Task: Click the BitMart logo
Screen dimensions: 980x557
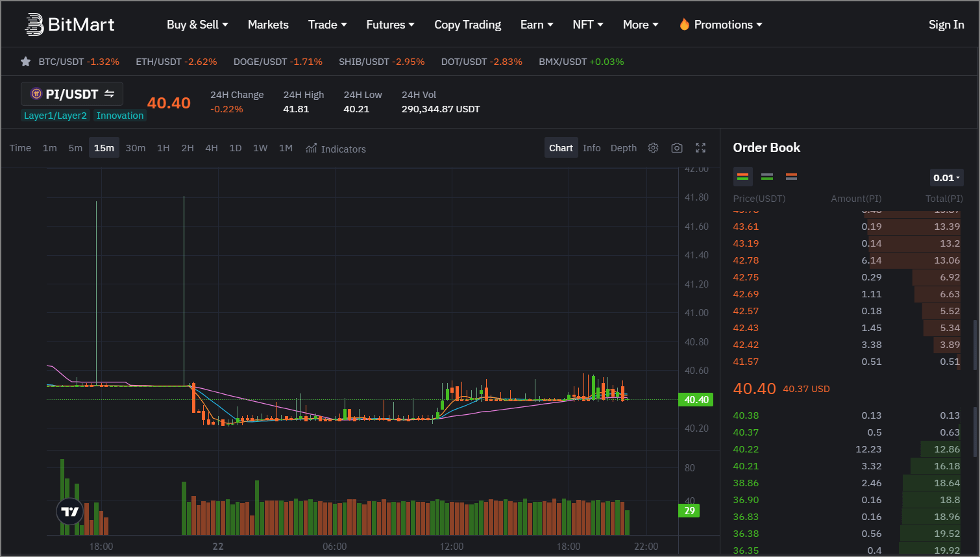Action: point(69,25)
